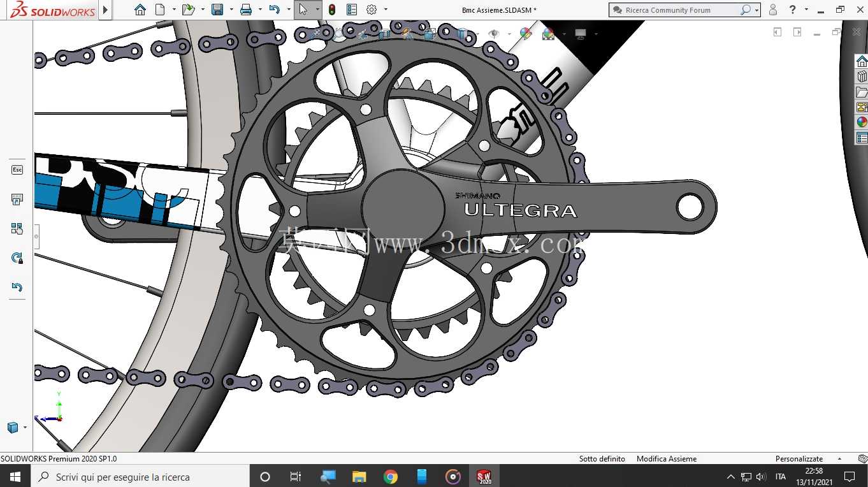Open the shortcut bar from left sidebar
868x487 pixels.
tap(17, 200)
